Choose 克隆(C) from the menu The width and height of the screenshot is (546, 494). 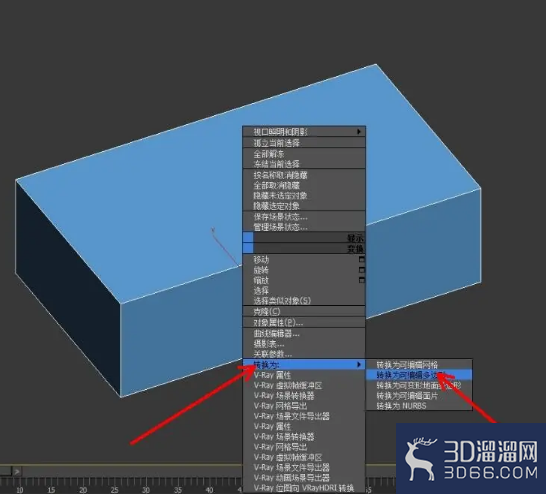[304, 311]
